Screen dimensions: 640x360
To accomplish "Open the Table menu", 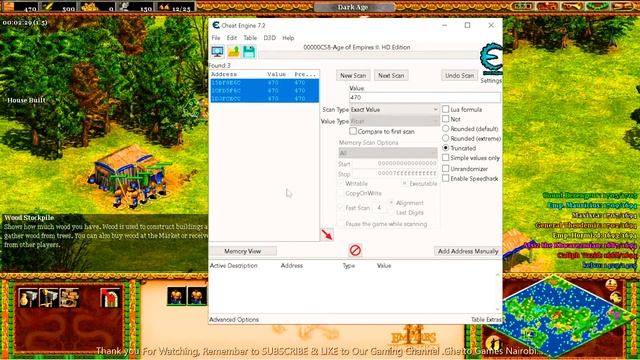I will point(250,38).
